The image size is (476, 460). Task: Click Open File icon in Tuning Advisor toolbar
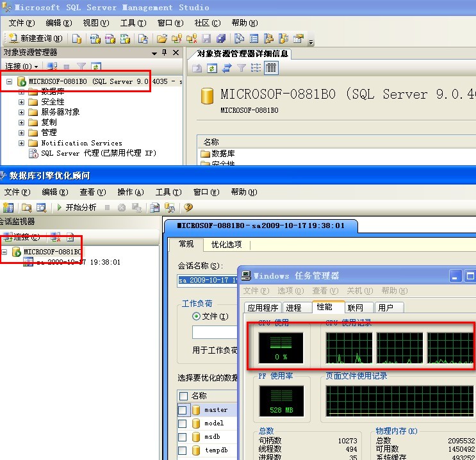(x=27, y=208)
